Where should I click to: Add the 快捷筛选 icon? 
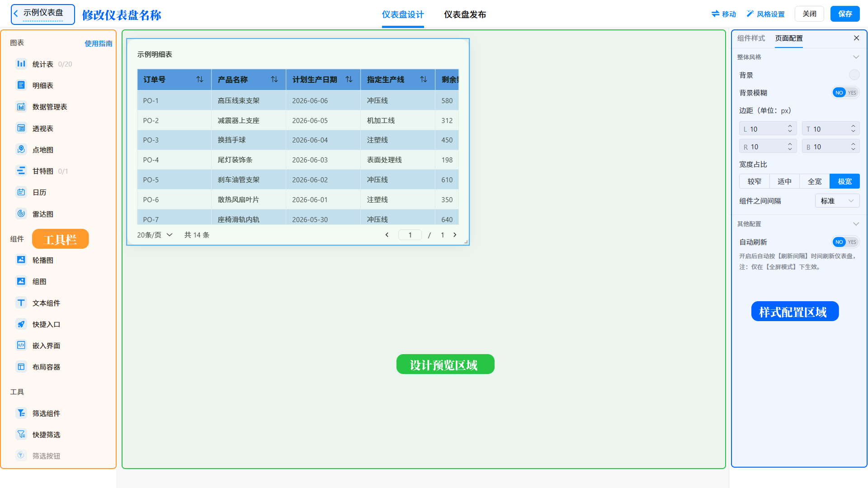21,435
